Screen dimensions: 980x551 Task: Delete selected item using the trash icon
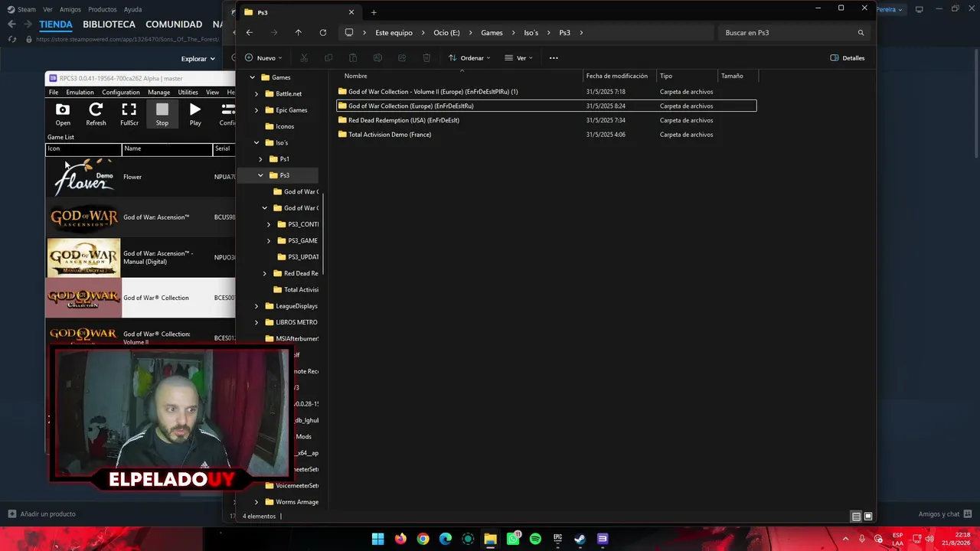tap(426, 58)
